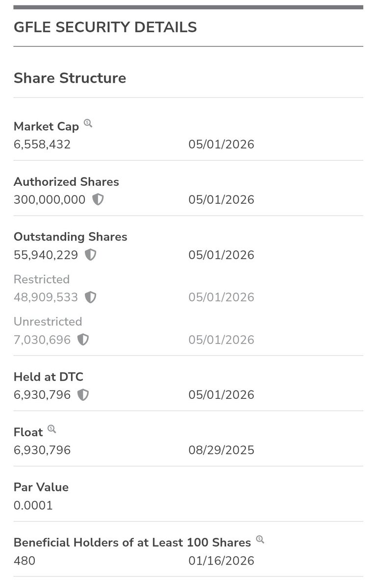Select the GFLE SECURITY DETAILS heading
The height and width of the screenshot is (588, 373).
click(105, 27)
